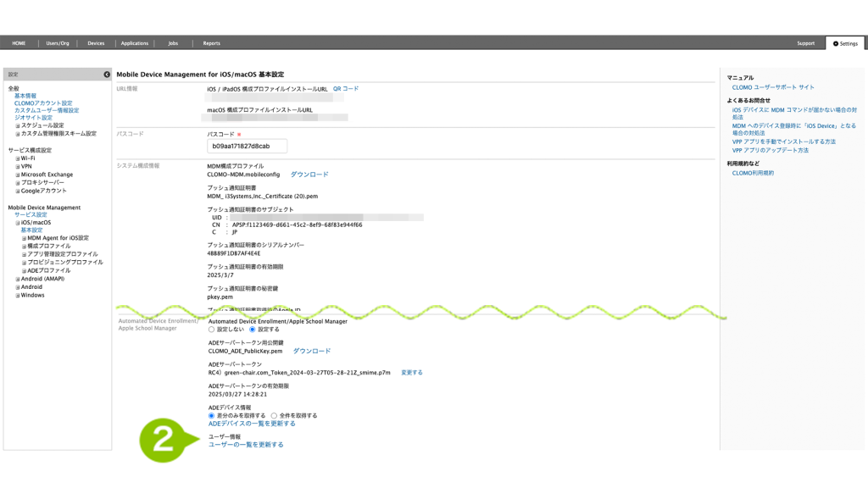868x488 pixels.
Task: Download the CLOMO_ADE_PublicKey.pem file
Action: (x=312, y=351)
